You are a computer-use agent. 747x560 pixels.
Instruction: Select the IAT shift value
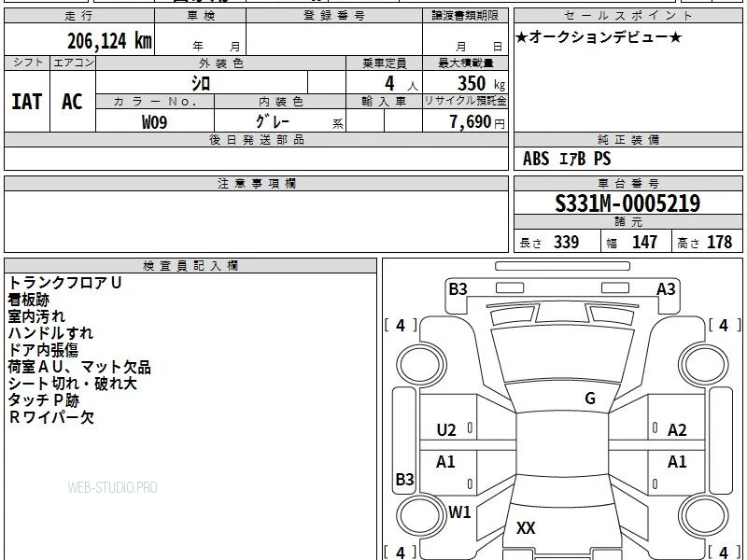coord(27,102)
